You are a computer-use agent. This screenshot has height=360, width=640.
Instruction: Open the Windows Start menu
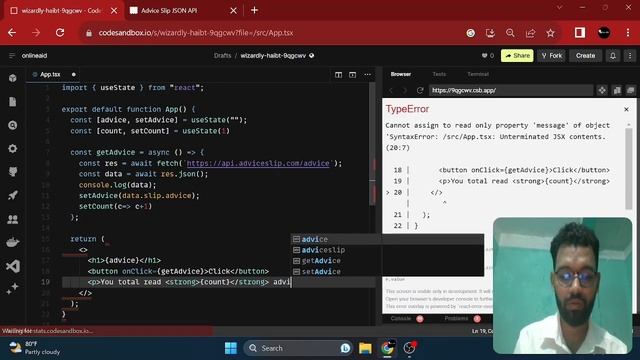pos(231,348)
